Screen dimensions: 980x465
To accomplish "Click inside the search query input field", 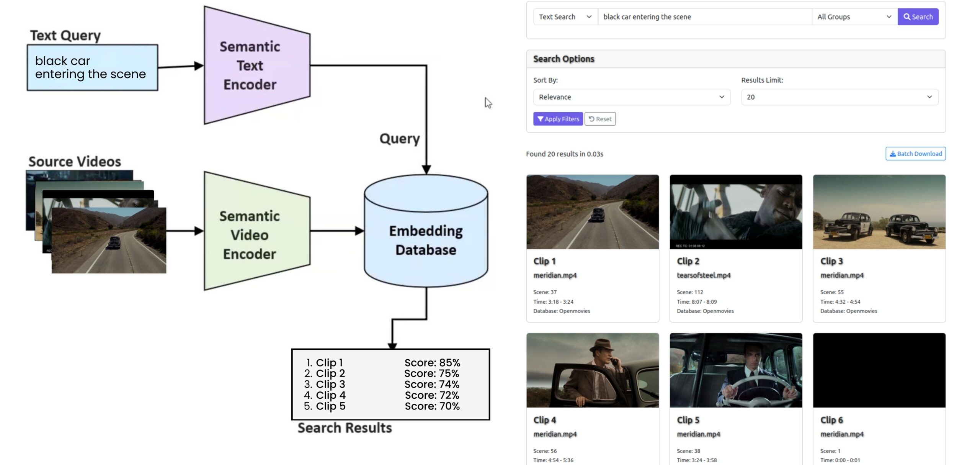I will [x=704, y=16].
